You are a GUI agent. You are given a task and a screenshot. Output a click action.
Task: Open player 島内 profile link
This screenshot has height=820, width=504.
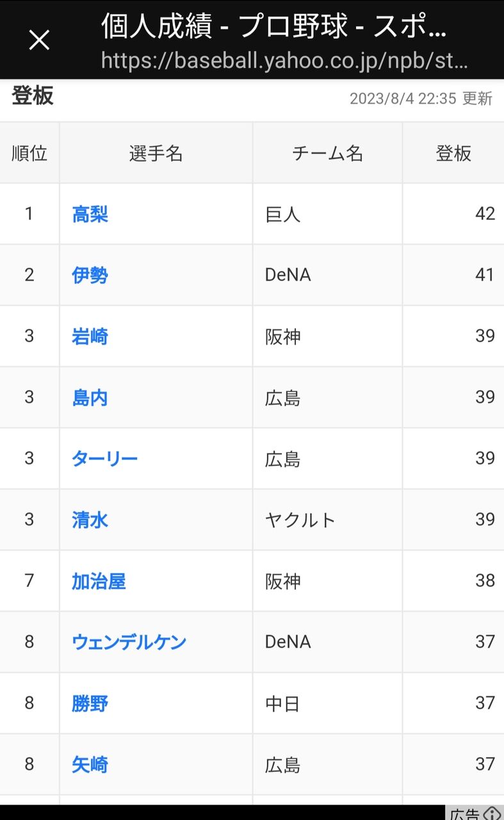coord(90,398)
